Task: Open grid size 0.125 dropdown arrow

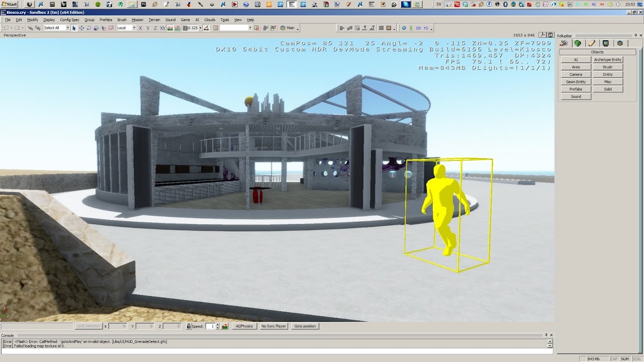Action: point(201,28)
